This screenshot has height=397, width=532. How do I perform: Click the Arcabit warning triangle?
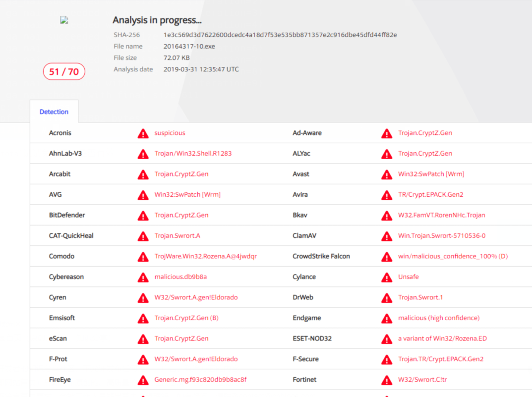143,174
